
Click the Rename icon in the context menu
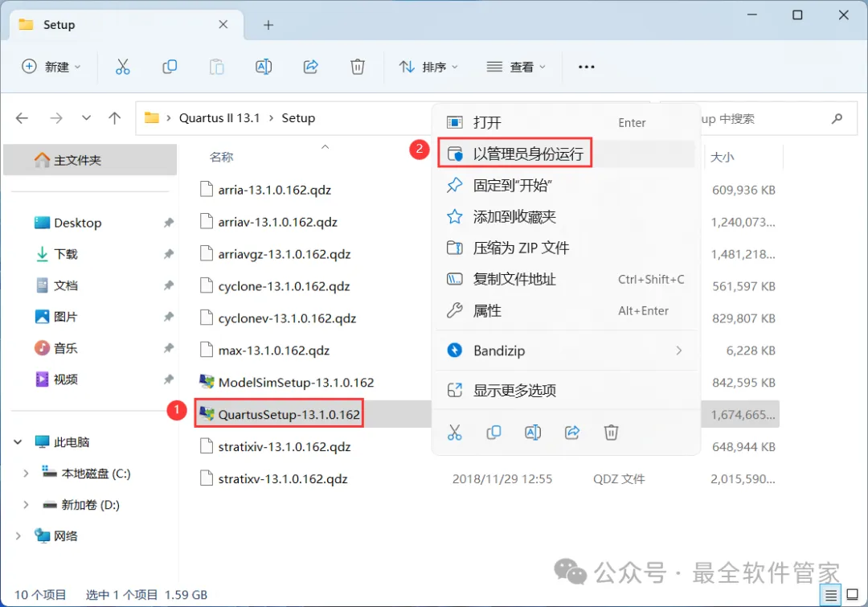coord(533,433)
